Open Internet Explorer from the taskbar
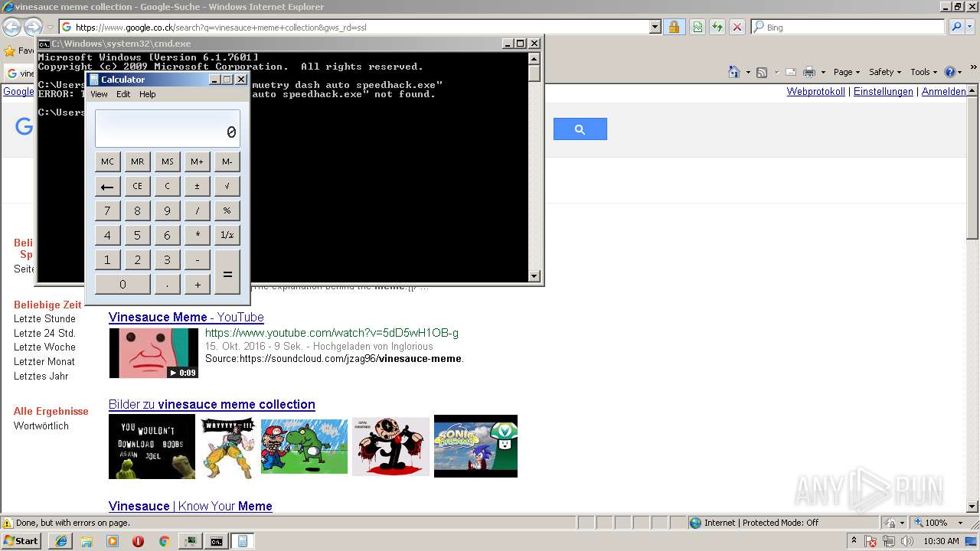The image size is (980, 551). point(60,541)
